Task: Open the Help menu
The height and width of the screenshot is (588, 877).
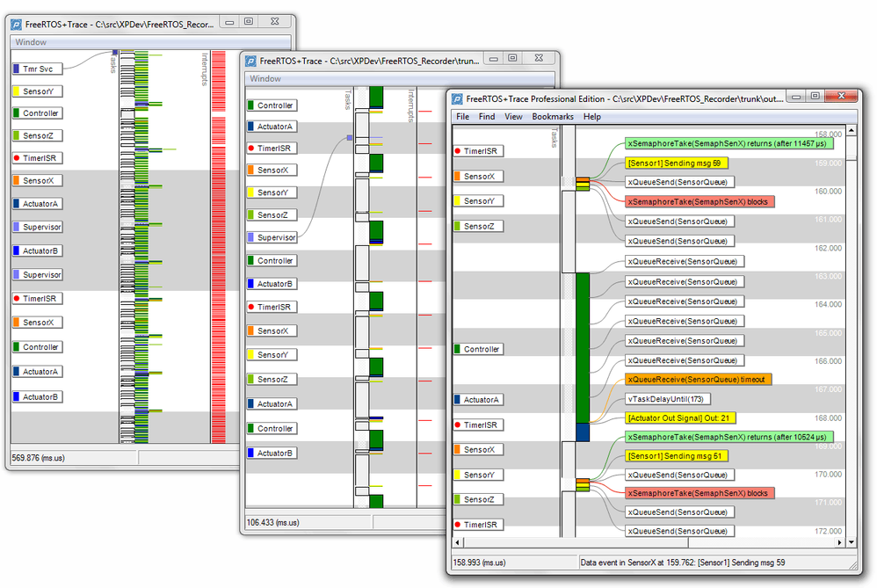Action: point(592,116)
